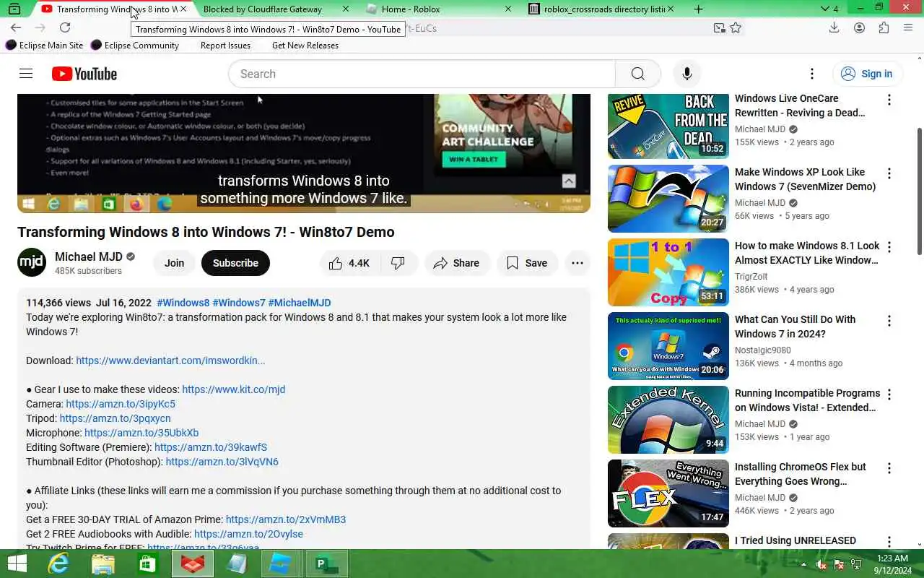The image size is (924, 578).
Task: Open browser extensions puzzle icon
Action: (884, 27)
